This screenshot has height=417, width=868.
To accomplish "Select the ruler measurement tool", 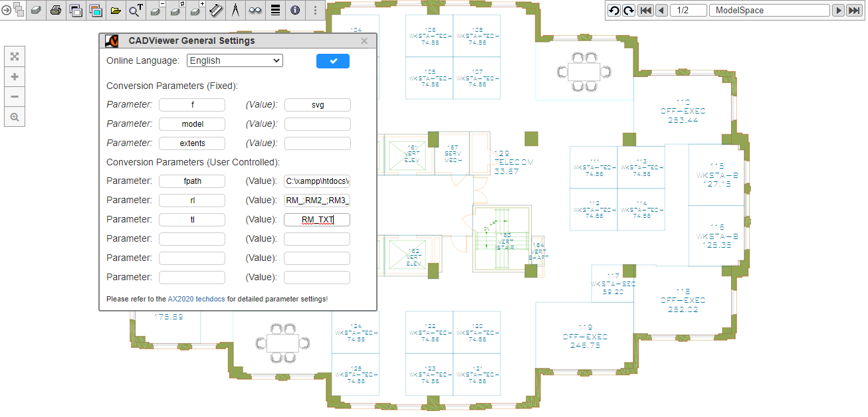I will point(216,10).
